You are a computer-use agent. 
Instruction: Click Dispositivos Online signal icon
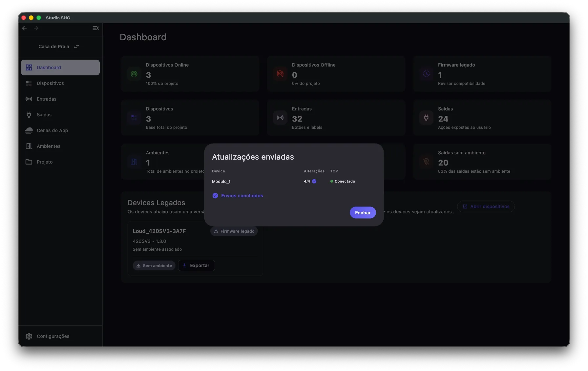(134, 74)
